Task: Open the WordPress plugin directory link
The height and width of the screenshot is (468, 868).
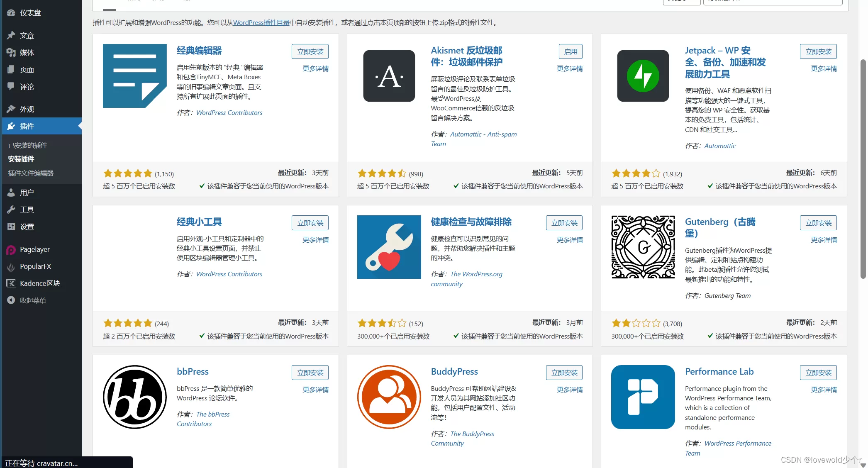Action: [x=261, y=22]
